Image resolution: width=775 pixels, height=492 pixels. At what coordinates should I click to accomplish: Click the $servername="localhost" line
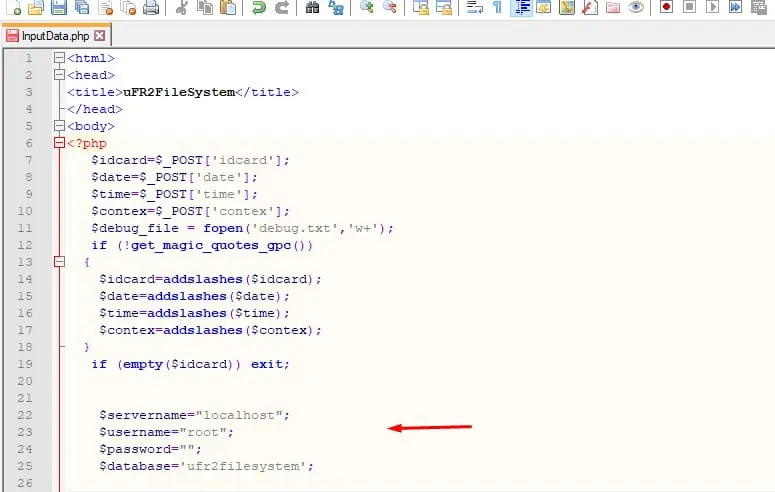click(194, 415)
